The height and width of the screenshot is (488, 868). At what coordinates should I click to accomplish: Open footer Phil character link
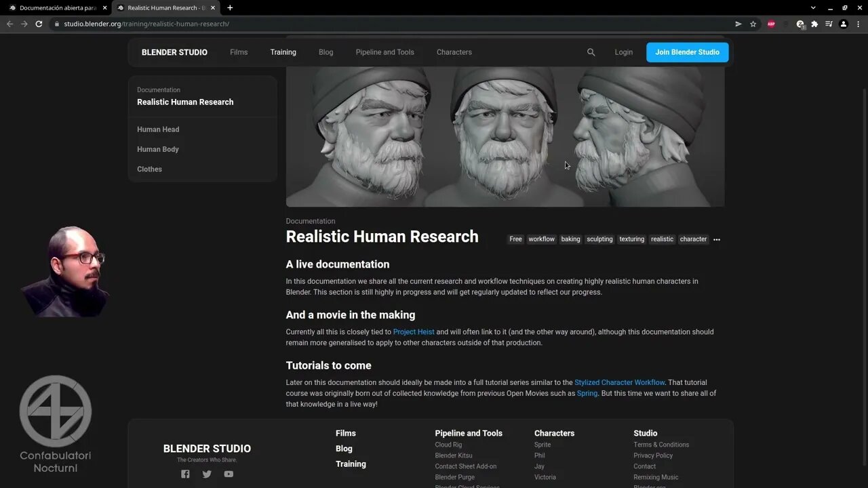540,455
